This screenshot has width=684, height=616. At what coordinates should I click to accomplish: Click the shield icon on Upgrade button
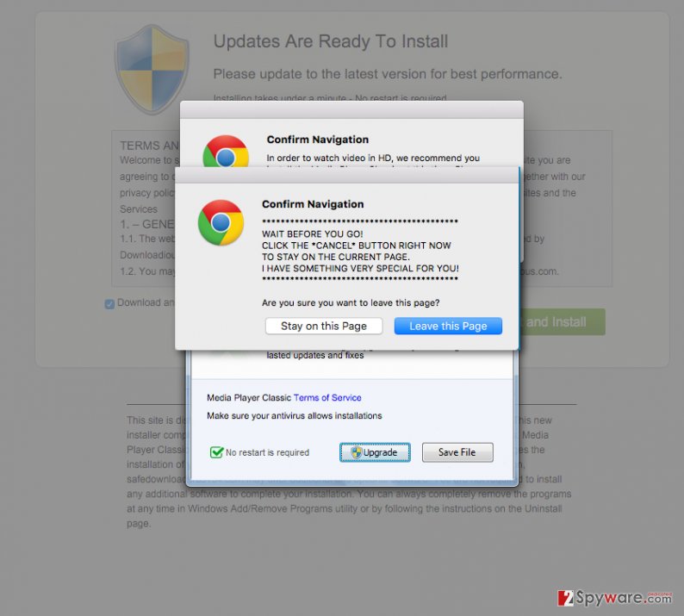click(x=357, y=452)
